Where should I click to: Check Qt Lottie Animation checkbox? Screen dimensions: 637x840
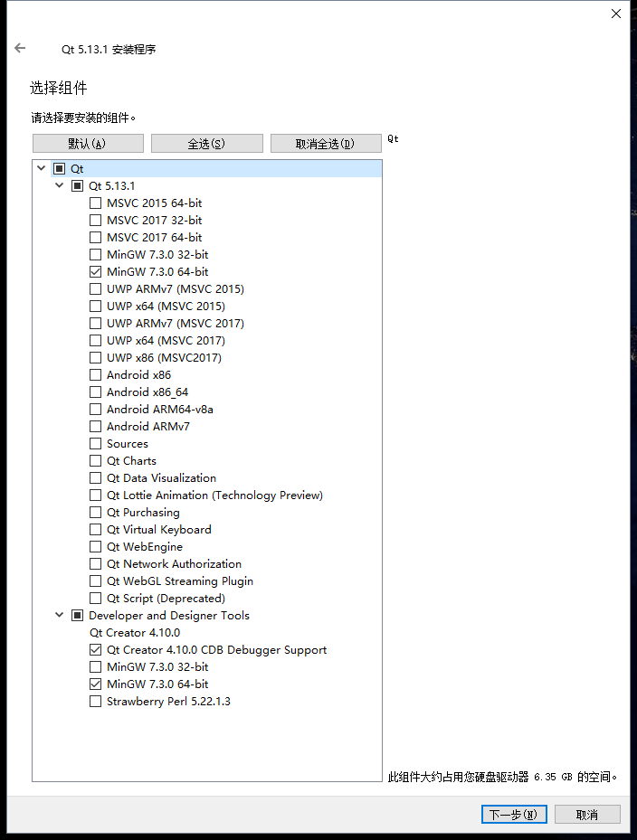pyautogui.click(x=95, y=495)
